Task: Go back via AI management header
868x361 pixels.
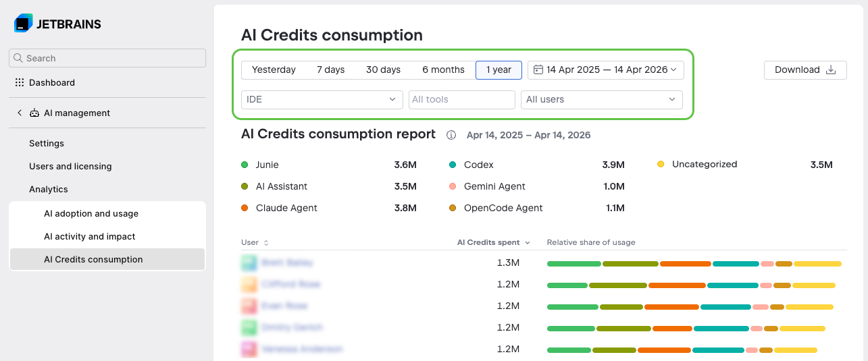Action: click(77, 113)
